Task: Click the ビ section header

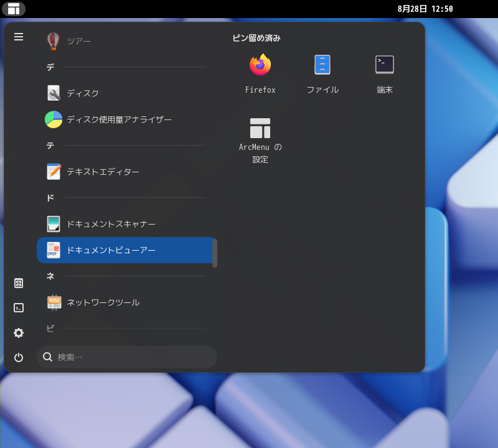Action: click(50, 329)
